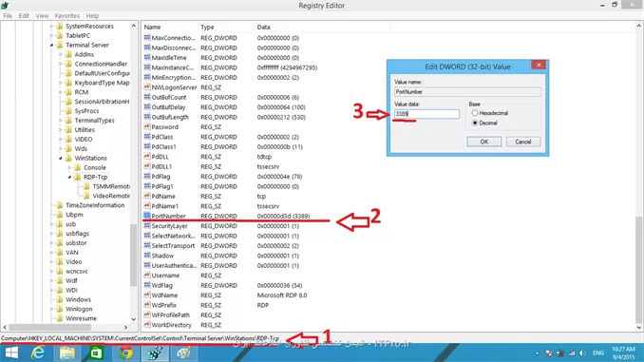Collapse the RDP-Tcp tree node

(x=70, y=177)
